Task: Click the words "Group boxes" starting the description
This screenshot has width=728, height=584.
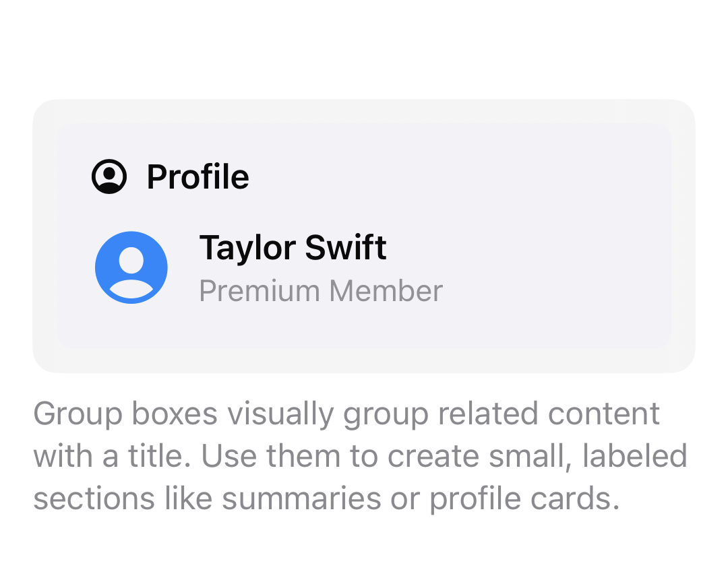Action: click(x=125, y=414)
